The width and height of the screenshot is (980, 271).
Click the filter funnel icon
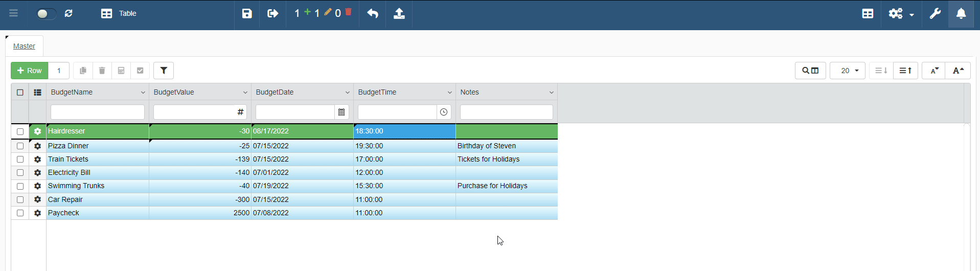point(164,71)
